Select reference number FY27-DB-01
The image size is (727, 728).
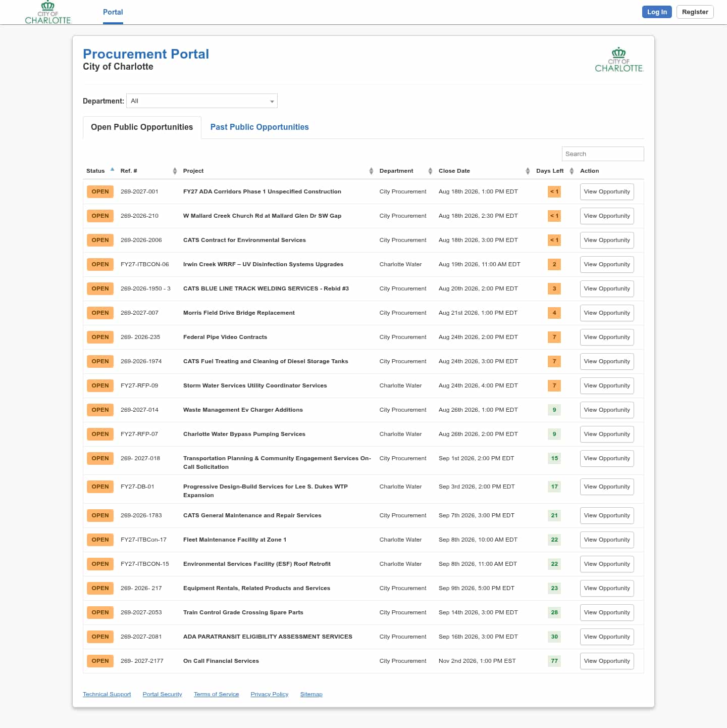click(x=137, y=487)
